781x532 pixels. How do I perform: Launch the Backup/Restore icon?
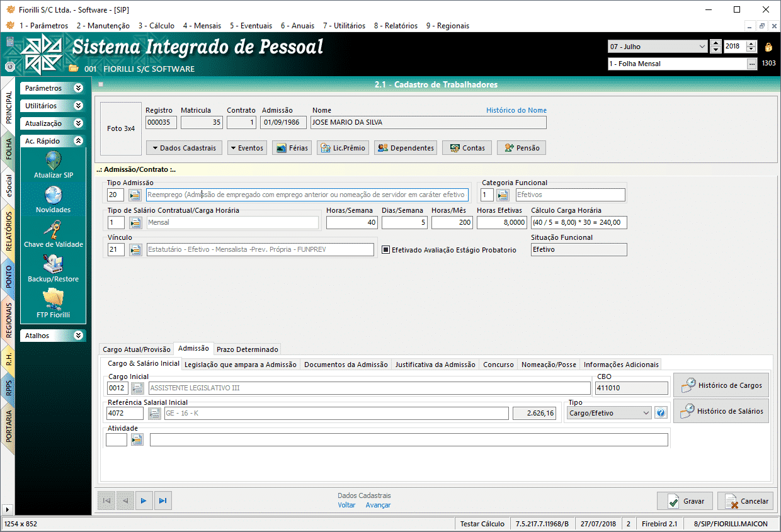(x=54, y=264)
